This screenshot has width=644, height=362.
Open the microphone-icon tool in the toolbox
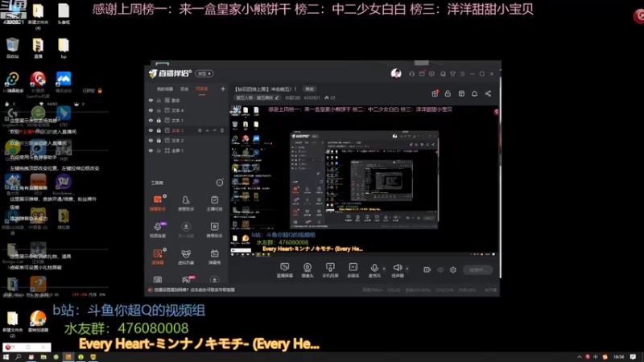click(x=158, y=229)
